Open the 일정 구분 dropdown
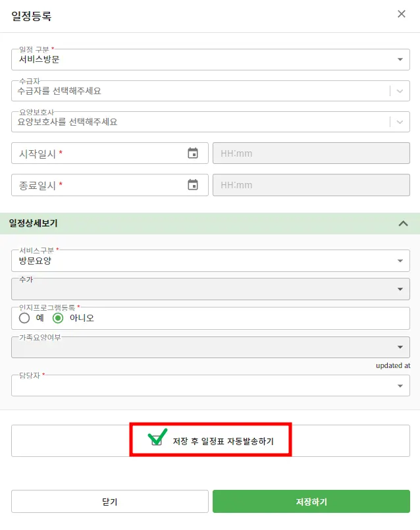 (399, 59)
